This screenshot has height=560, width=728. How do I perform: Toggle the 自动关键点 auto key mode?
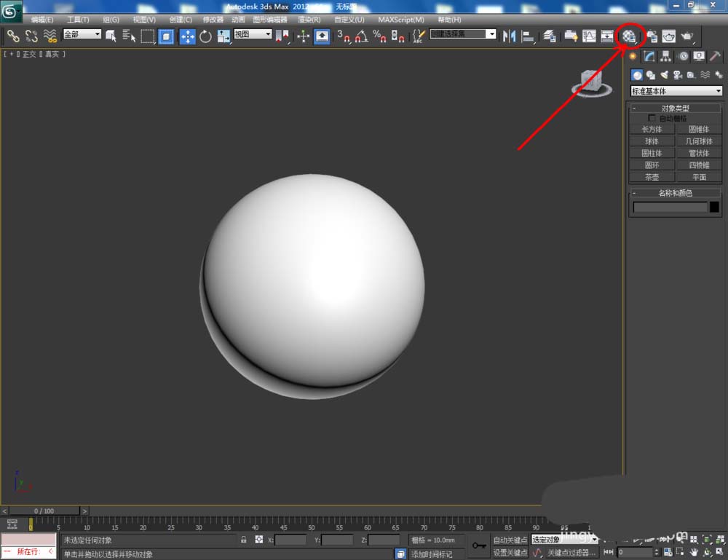pos(510,540)
